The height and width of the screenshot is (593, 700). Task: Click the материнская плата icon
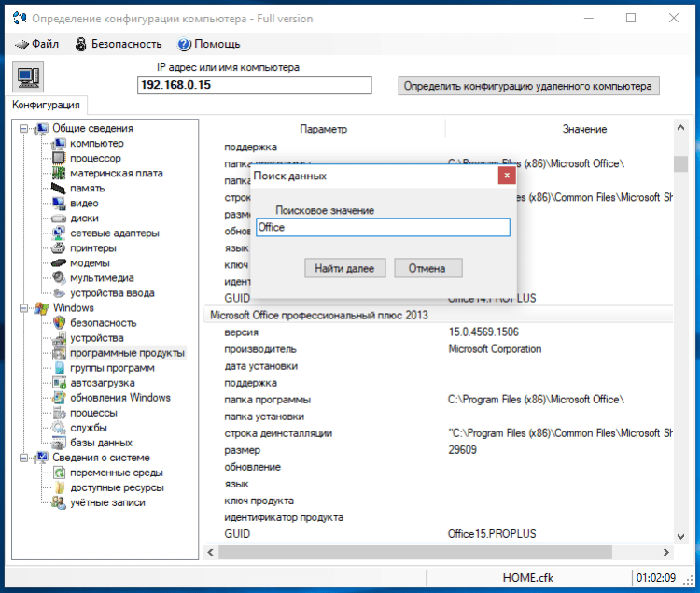[x=59, y=174]
